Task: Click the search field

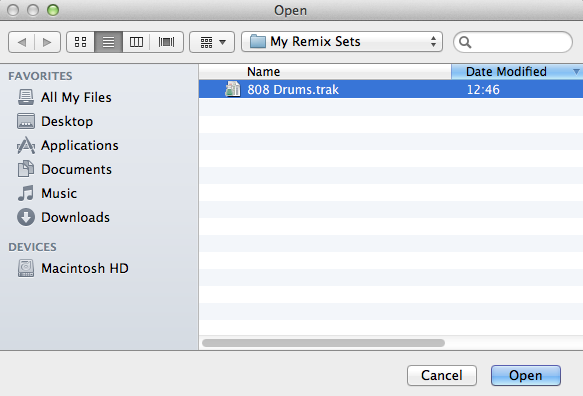Action: click(x=513, y=42)
